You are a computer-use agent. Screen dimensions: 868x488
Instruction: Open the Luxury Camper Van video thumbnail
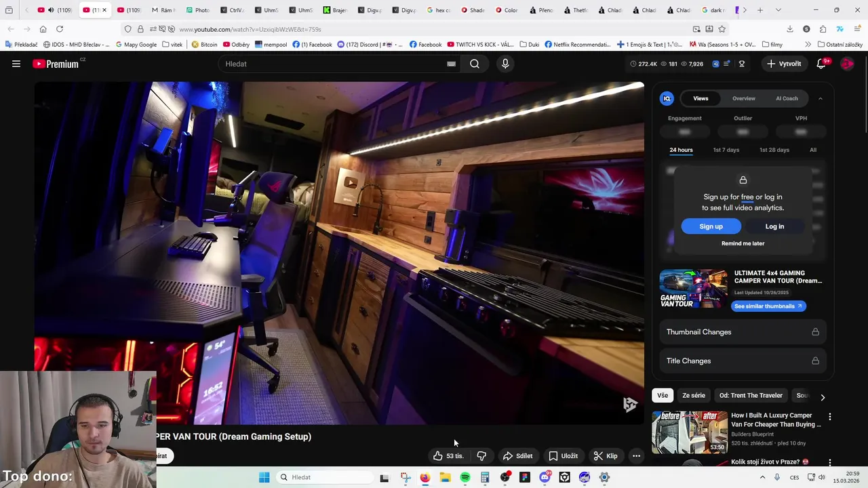pyautogui.click(x=690, y=432)
